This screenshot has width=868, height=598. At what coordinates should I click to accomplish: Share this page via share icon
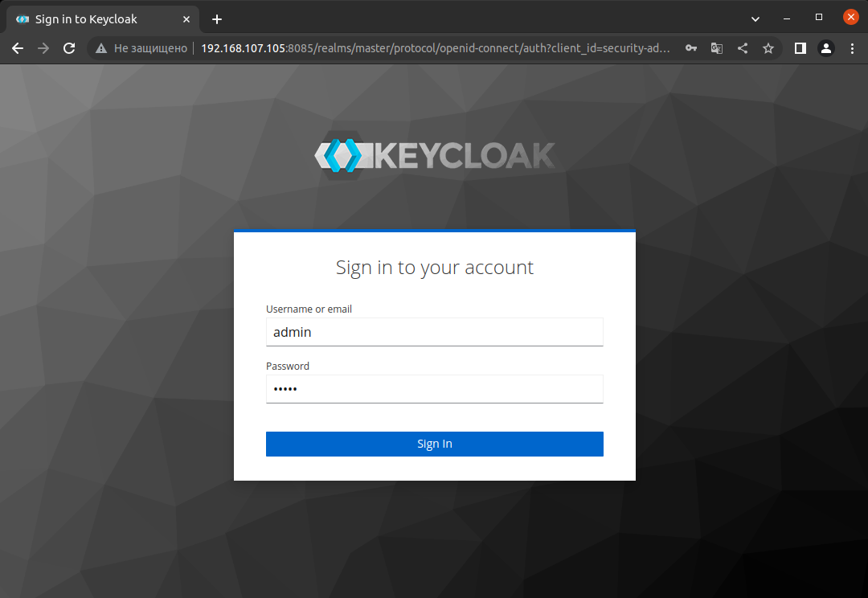(x=743, y=48)
